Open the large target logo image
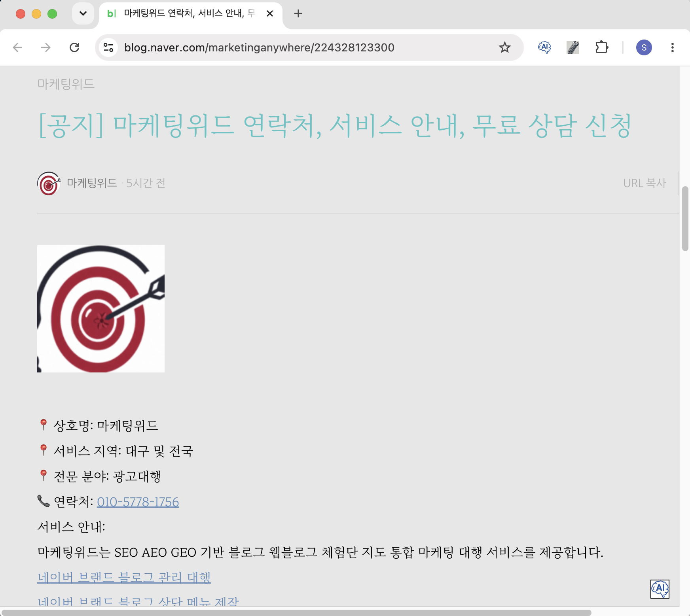This screenshot has height=616, width=690. [x=101, y=309]
